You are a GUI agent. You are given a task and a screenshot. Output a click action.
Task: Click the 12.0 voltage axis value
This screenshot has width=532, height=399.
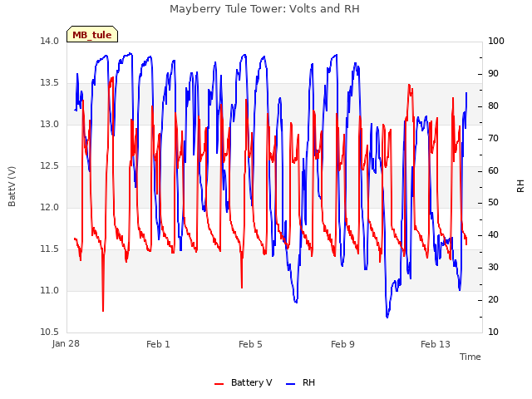50,207
